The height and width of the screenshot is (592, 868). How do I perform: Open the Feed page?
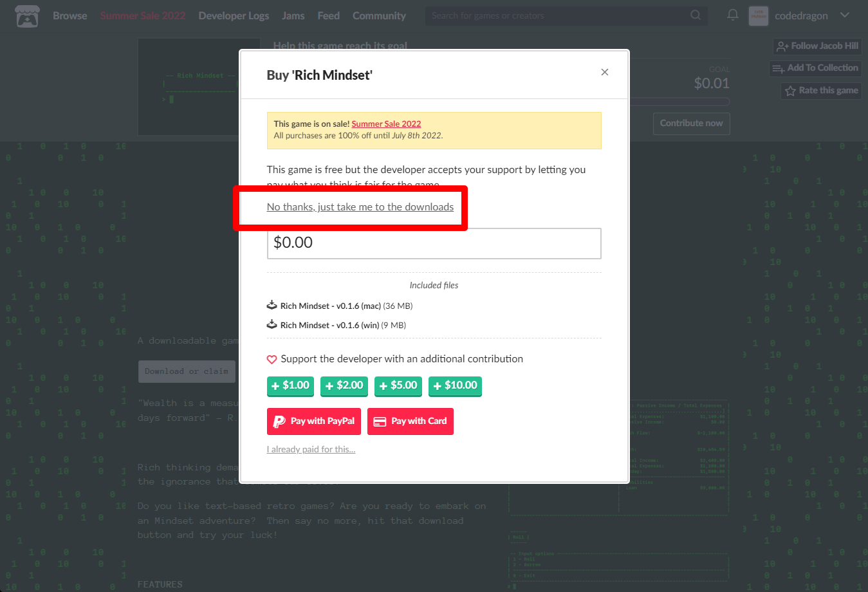coord(328,15)
